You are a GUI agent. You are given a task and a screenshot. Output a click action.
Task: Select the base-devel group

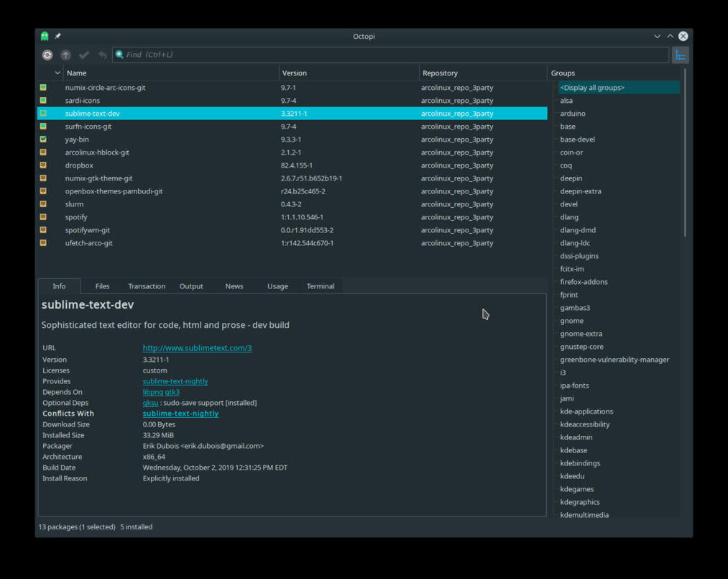pos(577,140)
